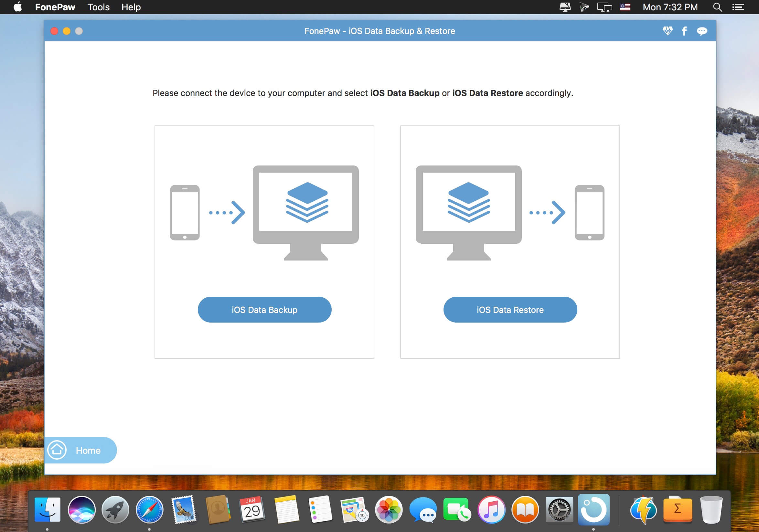Click the US flag input source icon
Image resolution: width=759 pixels, height=532 pixels.
[625, 7]
